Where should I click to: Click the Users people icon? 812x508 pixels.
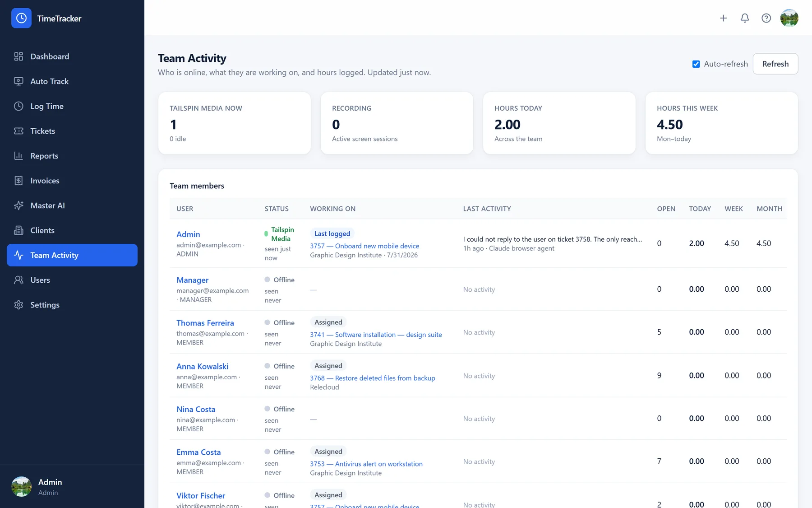point(18,280)
